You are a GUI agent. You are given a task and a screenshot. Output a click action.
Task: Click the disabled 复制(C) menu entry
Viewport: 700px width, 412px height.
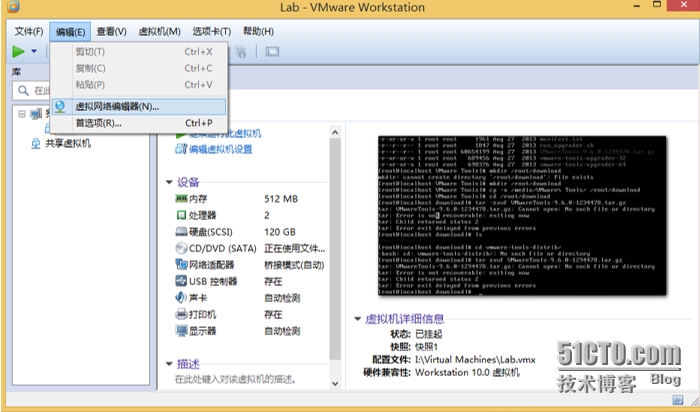click(138, 68)
